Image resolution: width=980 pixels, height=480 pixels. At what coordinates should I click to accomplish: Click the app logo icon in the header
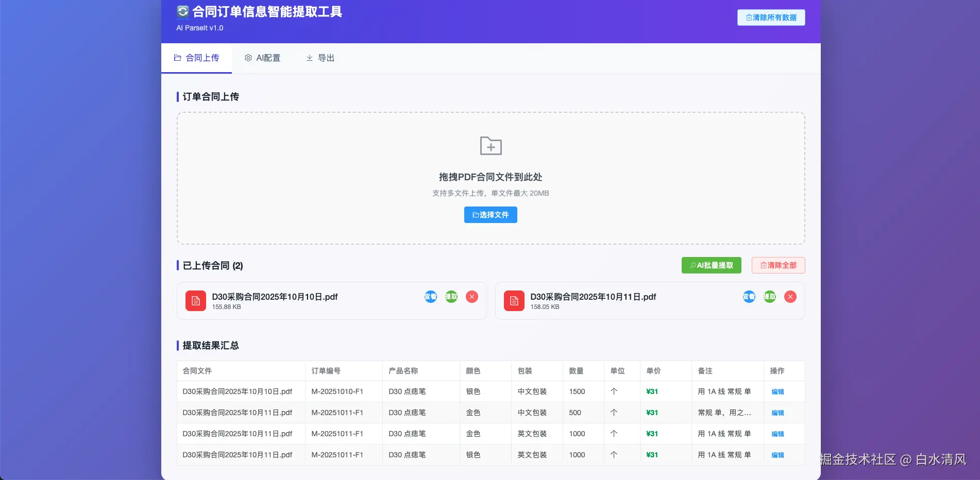pyautogui.click(x=182, y=12)
